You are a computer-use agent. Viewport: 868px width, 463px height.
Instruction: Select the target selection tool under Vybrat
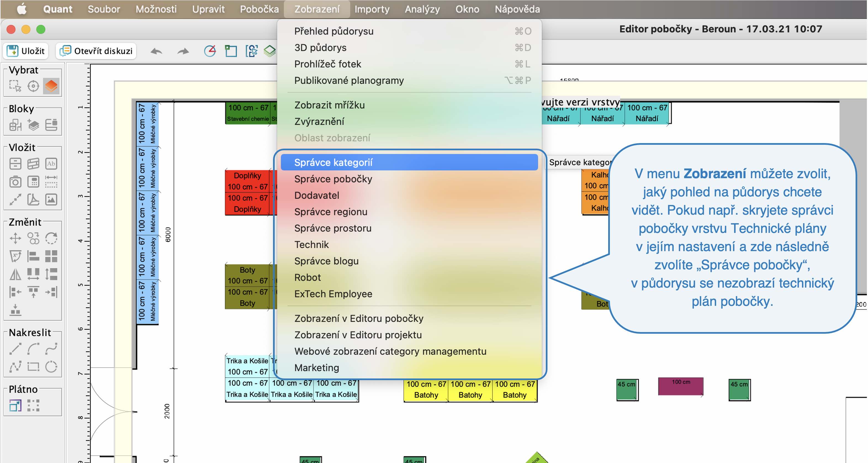33,86
